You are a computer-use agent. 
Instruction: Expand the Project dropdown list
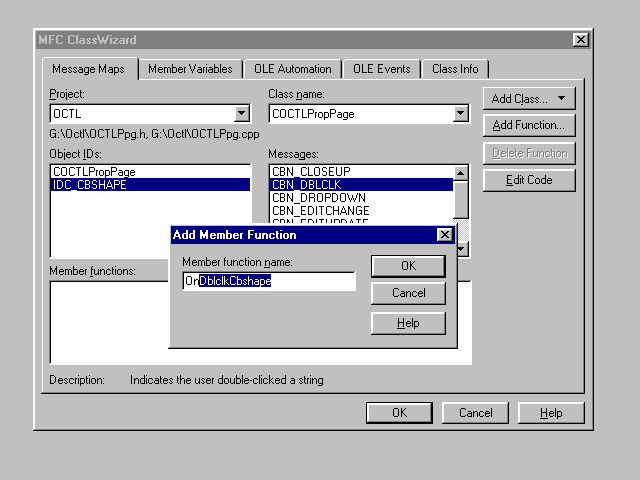[x=241, y=114]
